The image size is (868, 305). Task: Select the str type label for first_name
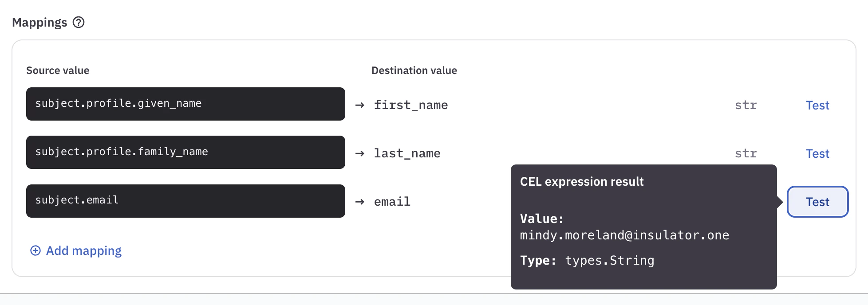pos(746,105)
